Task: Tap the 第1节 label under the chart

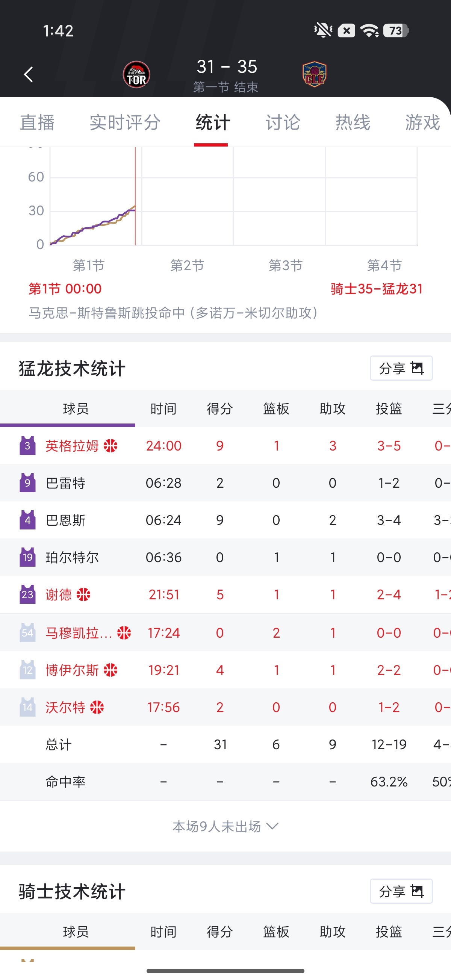Action: (x=89, y=265)
